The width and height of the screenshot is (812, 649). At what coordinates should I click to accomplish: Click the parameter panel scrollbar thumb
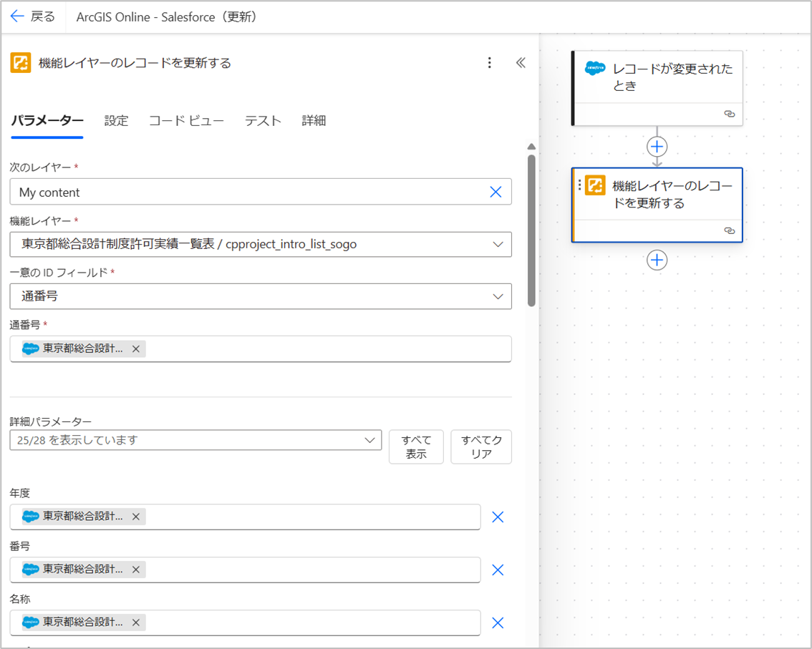[x=531, y=230]
